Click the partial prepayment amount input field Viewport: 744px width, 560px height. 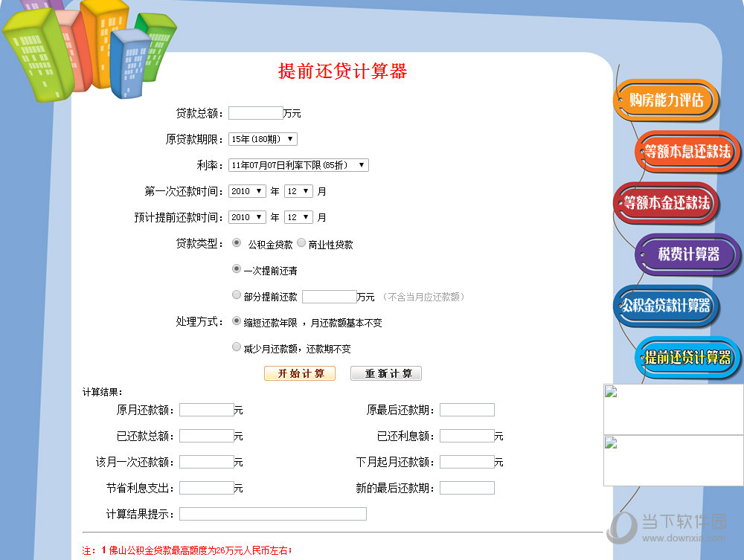point(330,296)
